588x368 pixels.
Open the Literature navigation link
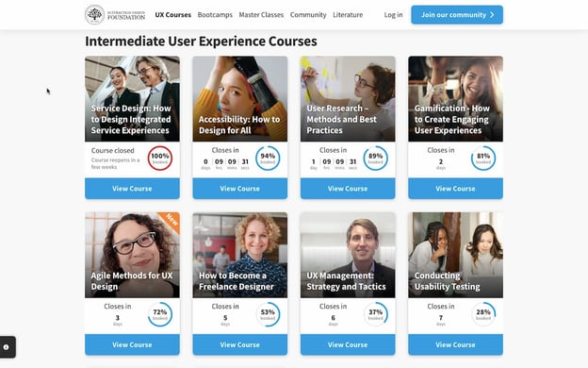(x=348, y=15)
